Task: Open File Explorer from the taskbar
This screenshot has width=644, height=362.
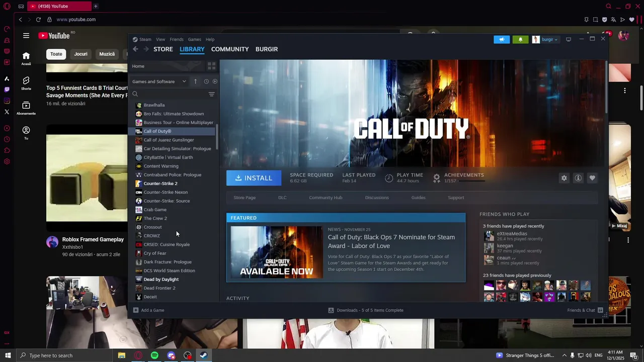Action: pos(121,355)
